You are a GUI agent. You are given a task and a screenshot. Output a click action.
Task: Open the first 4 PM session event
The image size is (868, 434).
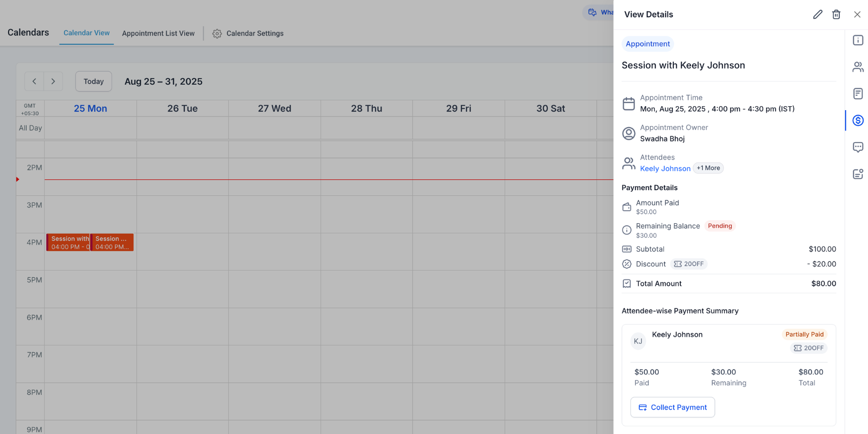[69, 242]
